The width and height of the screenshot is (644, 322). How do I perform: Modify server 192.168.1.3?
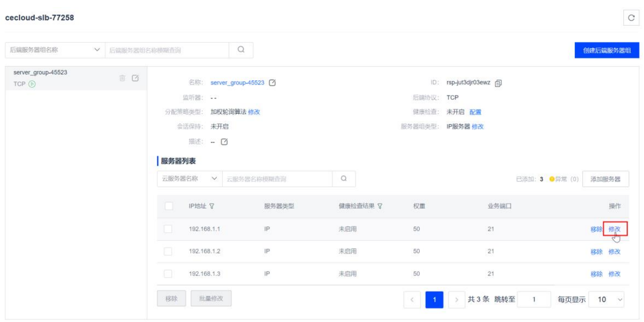(614, 273)
